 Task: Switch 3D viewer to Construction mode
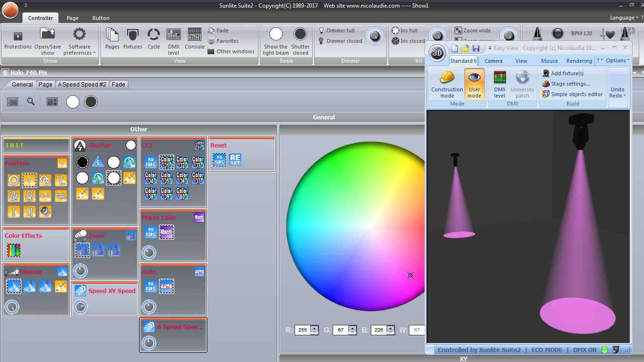pos(447,84)
